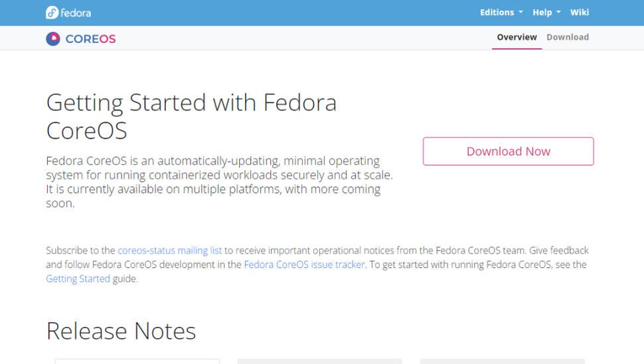The height and width of the screenshot is (364, 644).
Task: Click the COREOS wordmark text
Action: 90,39
